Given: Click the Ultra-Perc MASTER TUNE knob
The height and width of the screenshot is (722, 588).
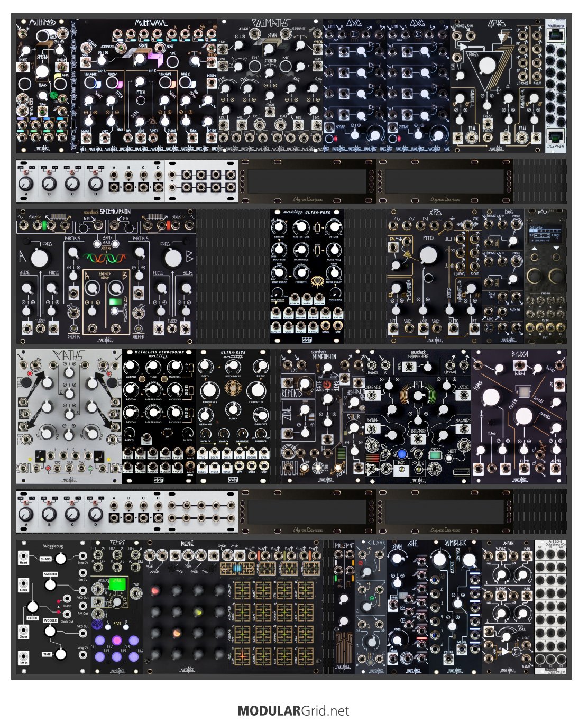Looking at the screenshot, I should (300, 227).
